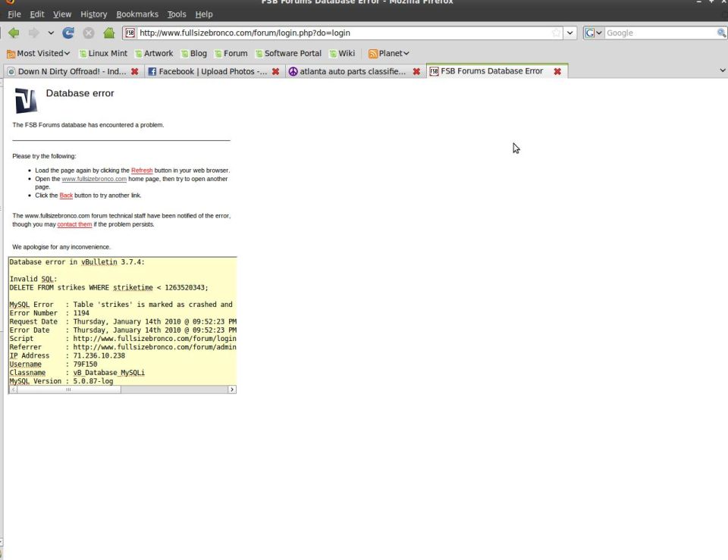Click the vBulletin logo image

click(26, 100)
